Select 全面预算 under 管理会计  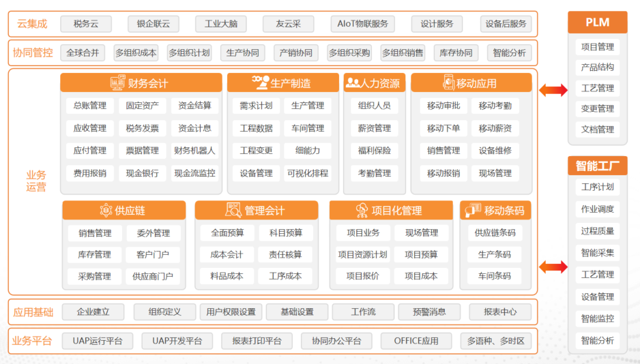227,232
